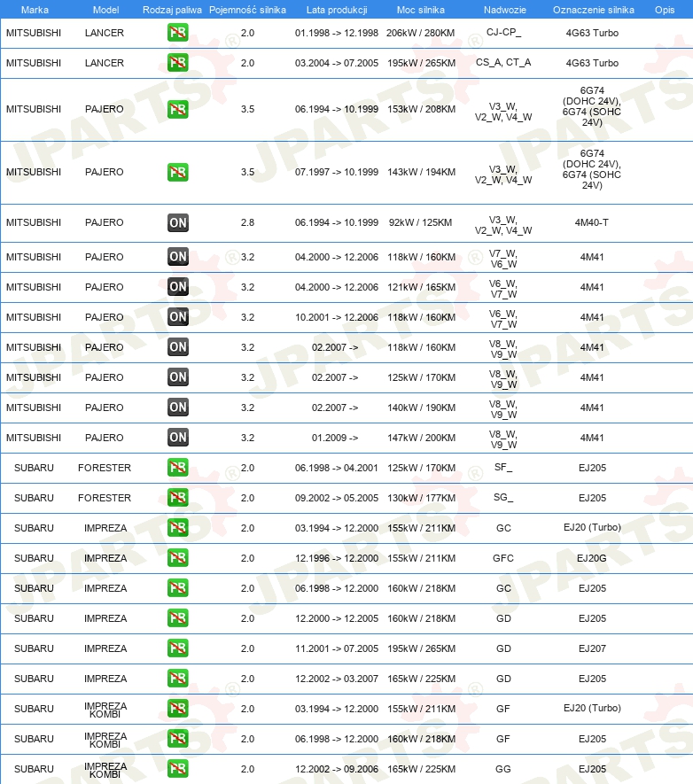Click the '121kW / 165KM' power cell
693x784 pixels.
[x=422, y=287]
